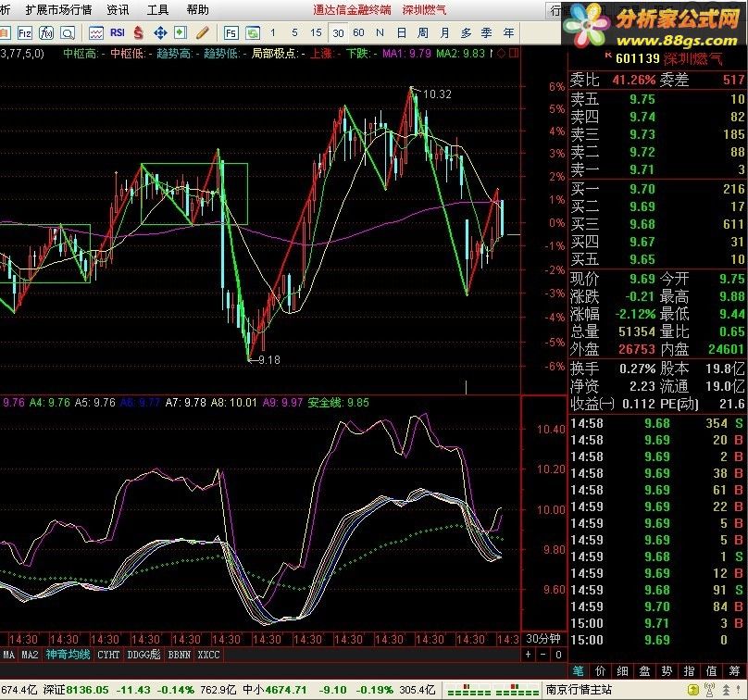
Task: Click the green arrow import icon
Action: [180, 33]
